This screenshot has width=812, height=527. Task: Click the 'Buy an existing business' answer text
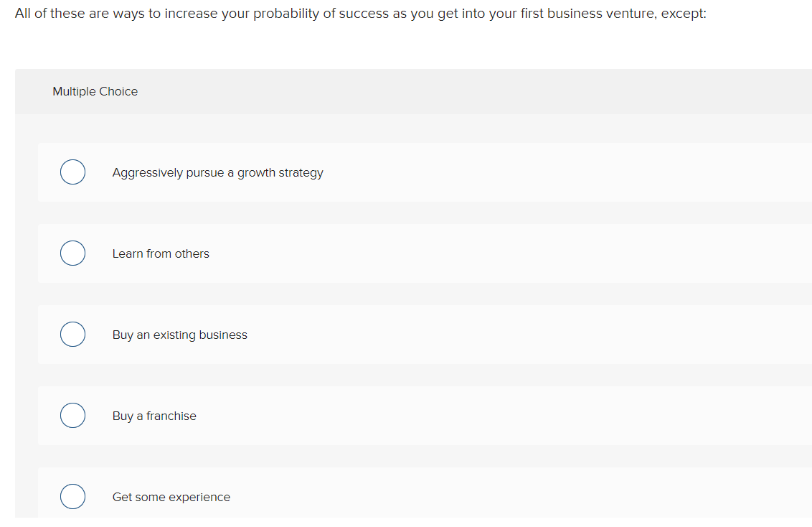(179, 335)
